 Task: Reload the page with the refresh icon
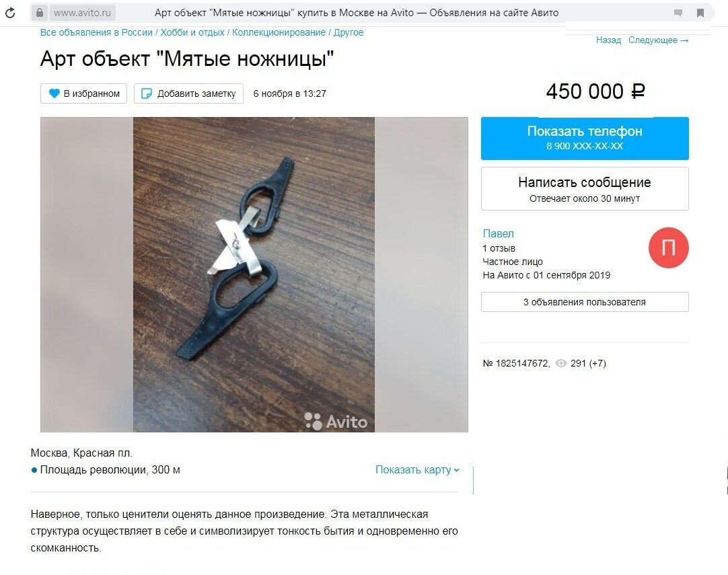click(x=9, y=13)
